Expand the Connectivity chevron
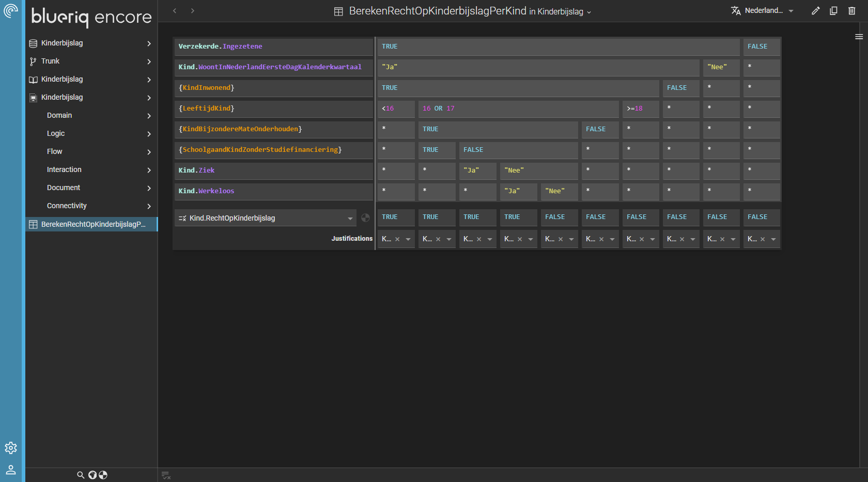Screen dimensions: 868x482 pos(149,206)
